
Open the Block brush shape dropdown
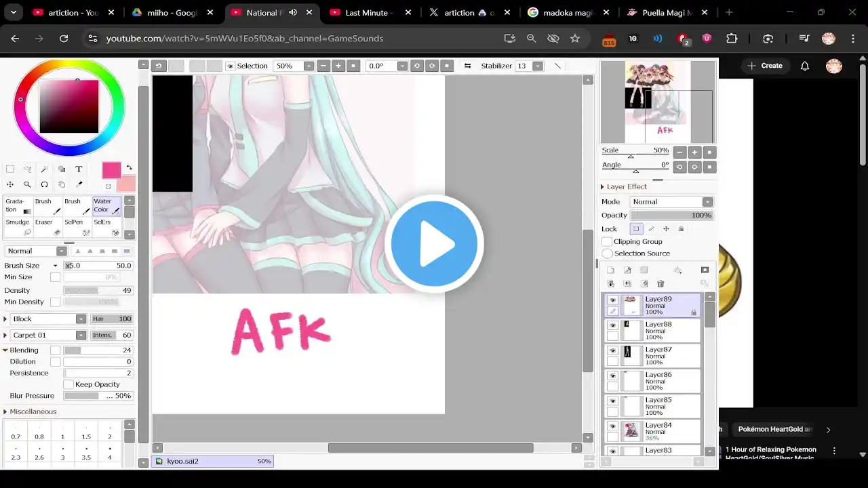pos(49,319)
